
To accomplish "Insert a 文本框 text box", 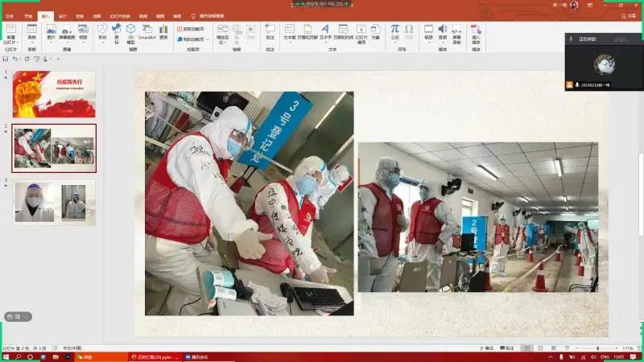I will click(291, 32).
